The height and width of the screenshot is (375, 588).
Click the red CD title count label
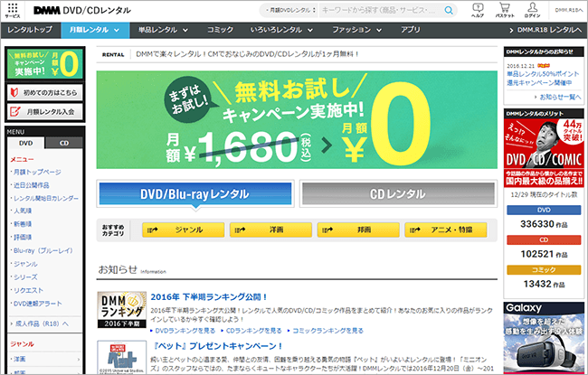click(544, 239)
